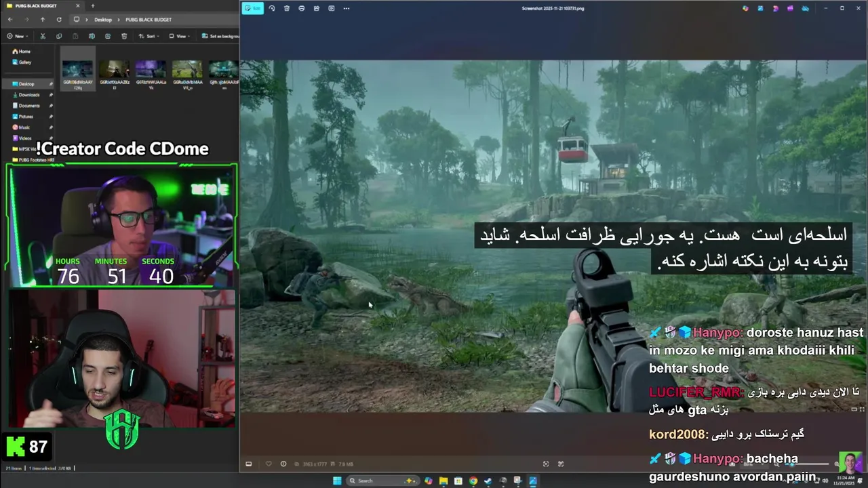Open File Explorer from the taskbar
This screenshot has width=868, height=488.
(x=443, y=481)
